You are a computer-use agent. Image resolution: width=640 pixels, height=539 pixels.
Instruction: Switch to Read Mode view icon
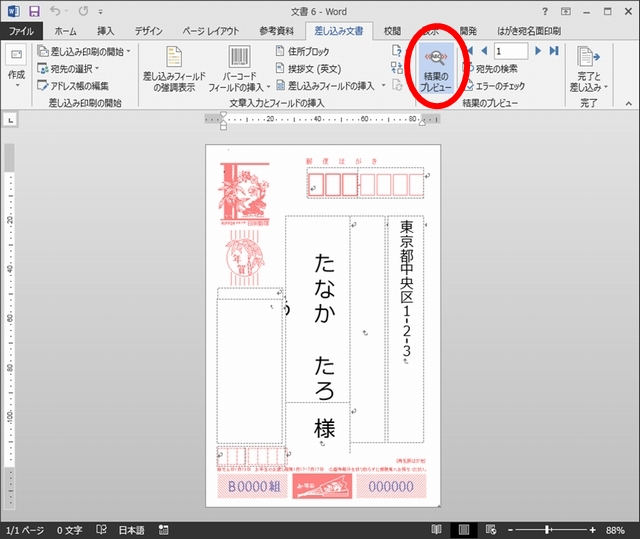[x=436, y=530]
